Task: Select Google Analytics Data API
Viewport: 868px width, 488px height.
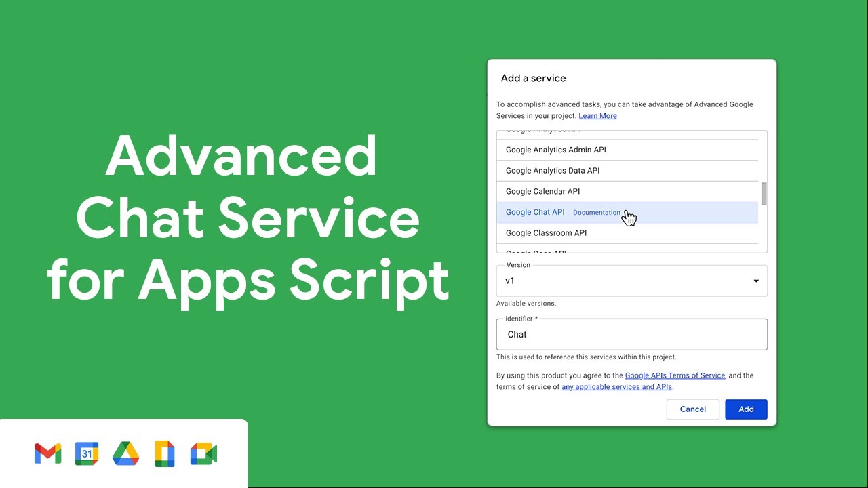Action: (x=627, y=171)
